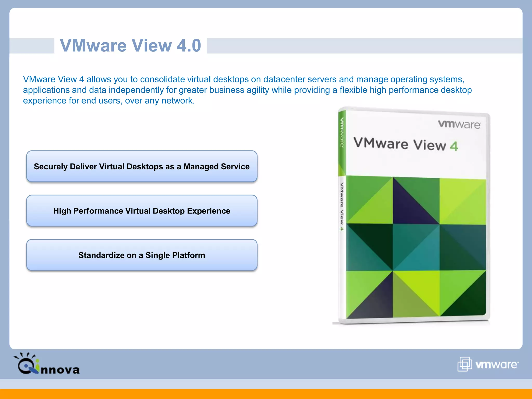Viewport: 532px width, 399px height.
Task: Click the vertical 'VMware View 4' spine text
Action: click(342, 207)
